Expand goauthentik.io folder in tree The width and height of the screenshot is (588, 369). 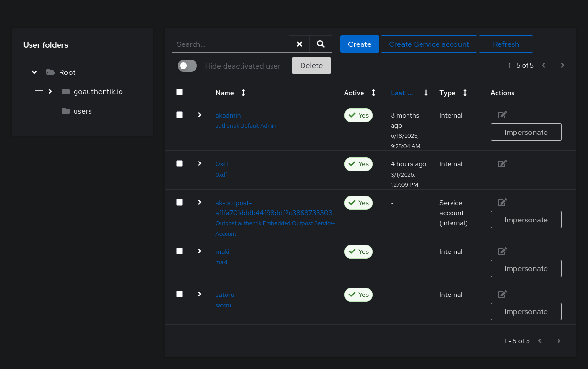50,91
